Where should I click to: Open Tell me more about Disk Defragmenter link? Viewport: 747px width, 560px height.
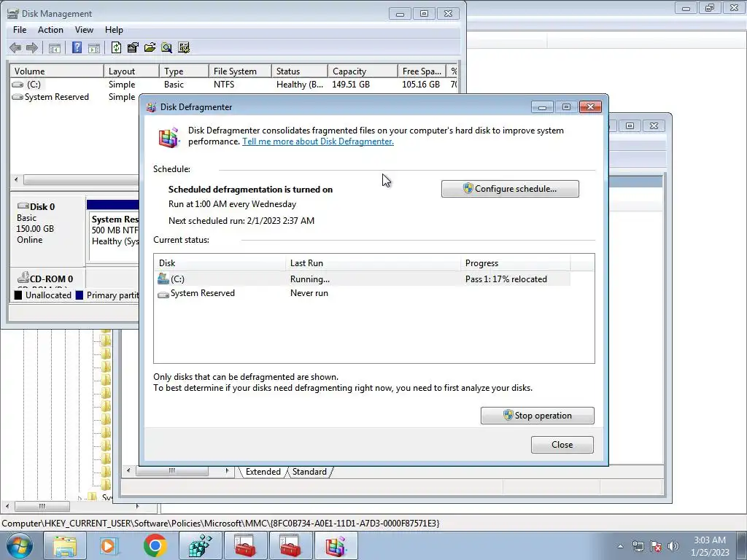(x=318, y=141)
